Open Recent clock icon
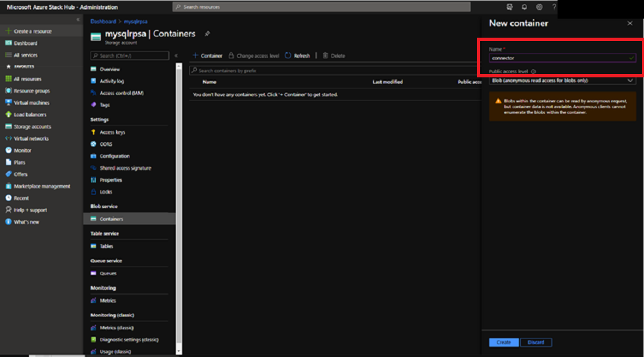This screenshot has height=357, width=644. pyautogui.click(x=8, y=198)
